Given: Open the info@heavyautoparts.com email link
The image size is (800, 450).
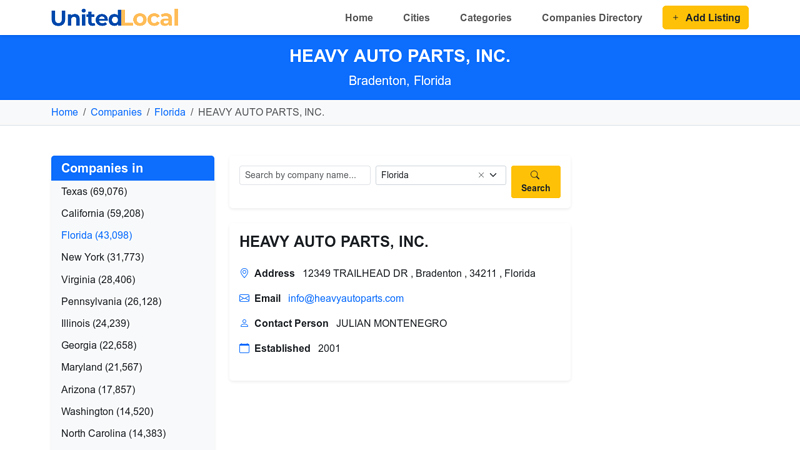Looking at the screenshot, I should (x=346, y=298).
